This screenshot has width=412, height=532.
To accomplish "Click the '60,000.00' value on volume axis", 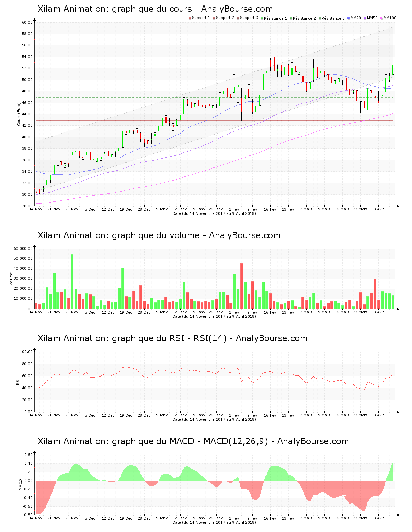I will (x=23, y=248).
